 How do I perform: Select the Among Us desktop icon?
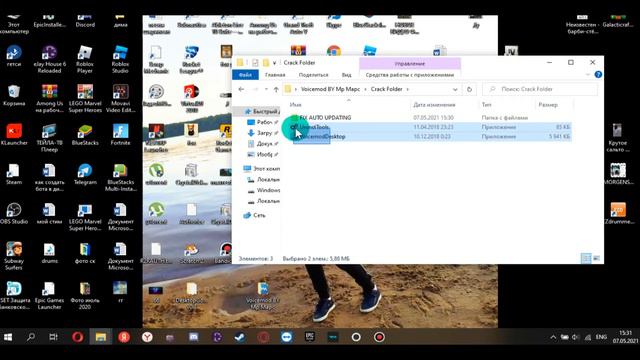coord(49,98)
